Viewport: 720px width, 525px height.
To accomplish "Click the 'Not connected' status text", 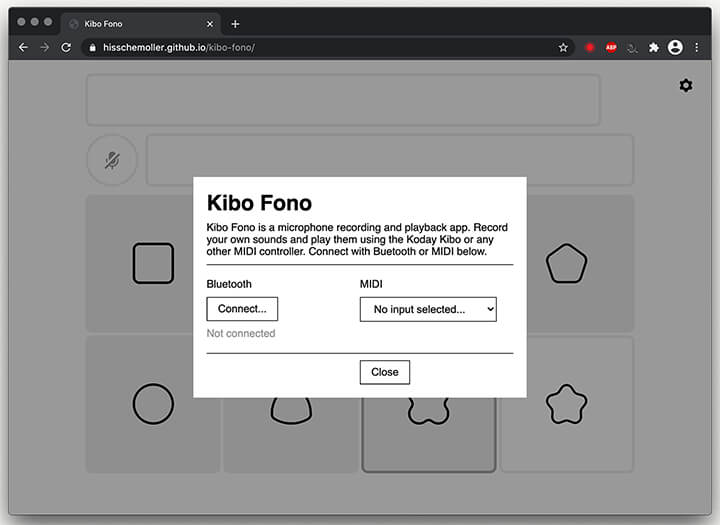I will [241, 333].
